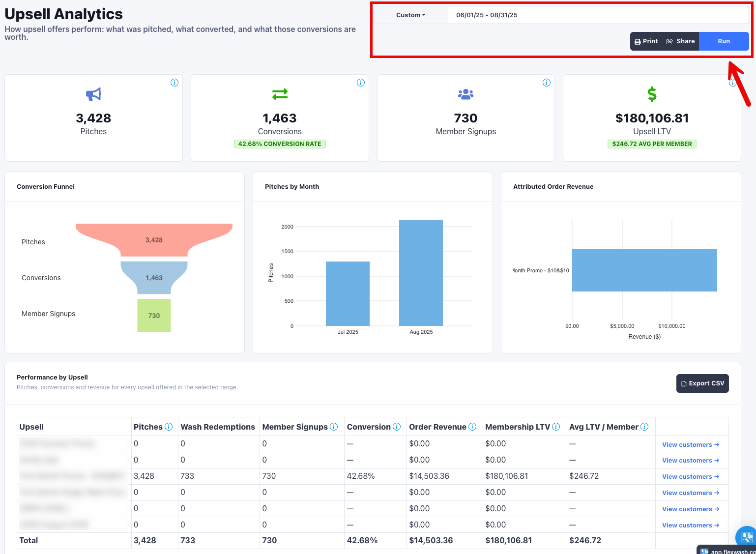Click the red Pitches funnel segment

pos(154,240)
